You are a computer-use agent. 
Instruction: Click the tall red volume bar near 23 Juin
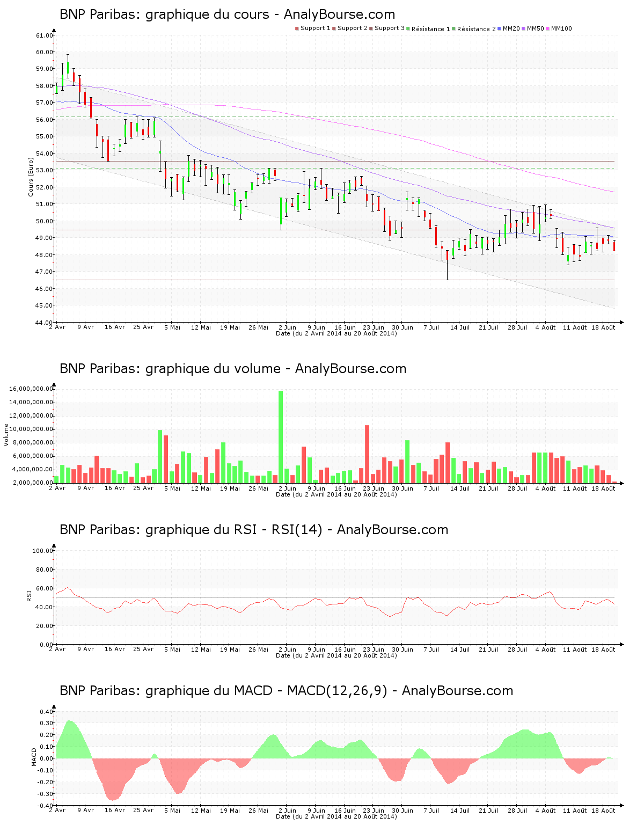tap(367, 454)
